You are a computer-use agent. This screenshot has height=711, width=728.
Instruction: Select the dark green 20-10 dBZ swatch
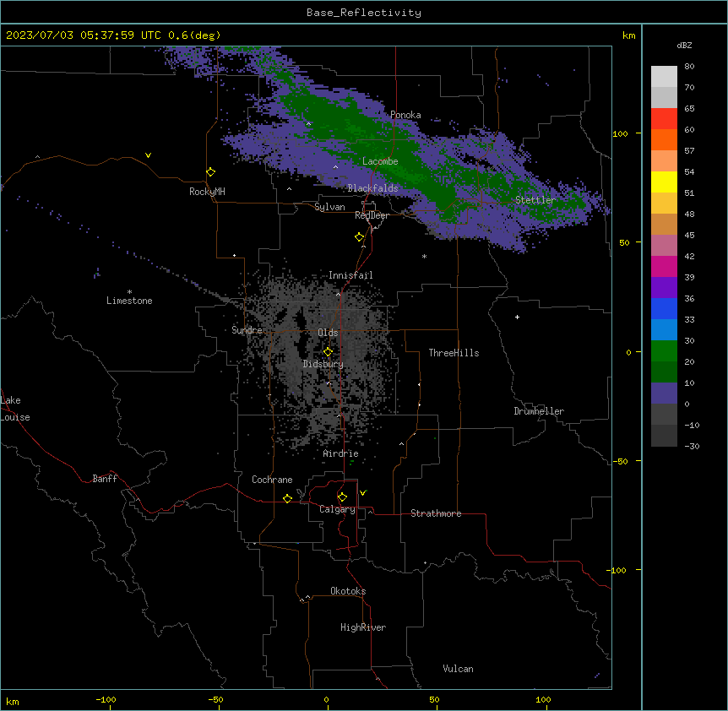tap(664, 372)
